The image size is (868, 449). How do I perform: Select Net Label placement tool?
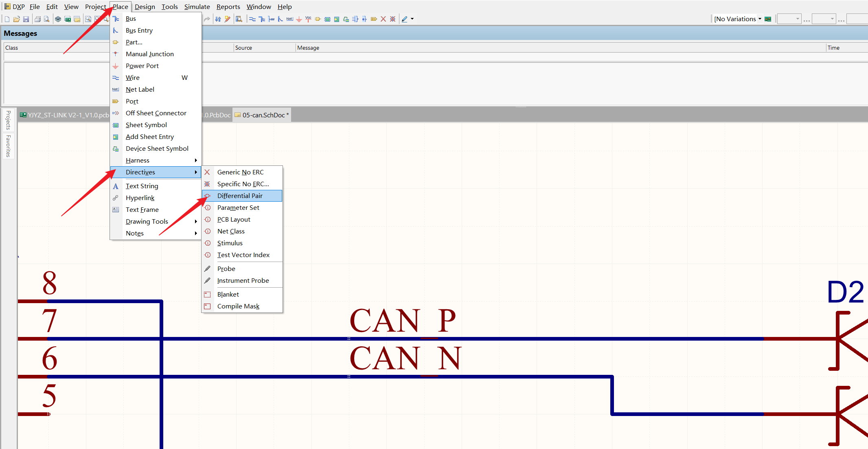pyautogui.click(x=140, y=89)
